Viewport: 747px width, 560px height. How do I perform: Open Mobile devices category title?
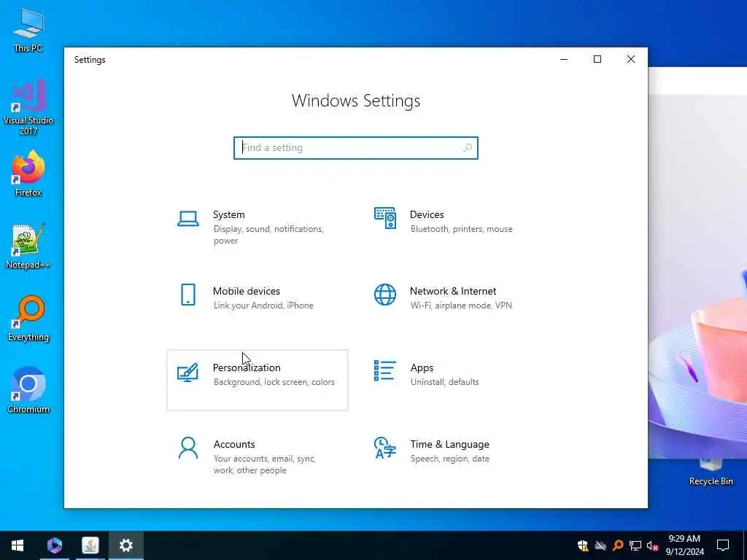coord(247,292)
